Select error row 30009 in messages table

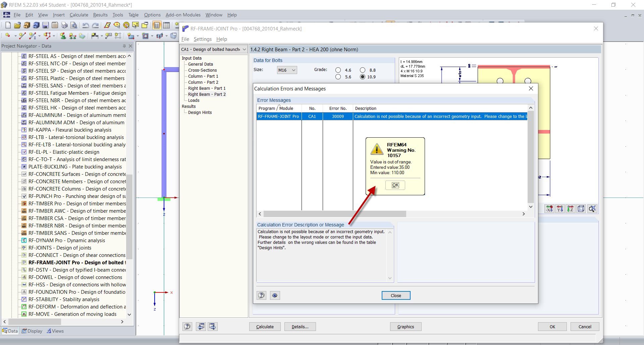392,116
